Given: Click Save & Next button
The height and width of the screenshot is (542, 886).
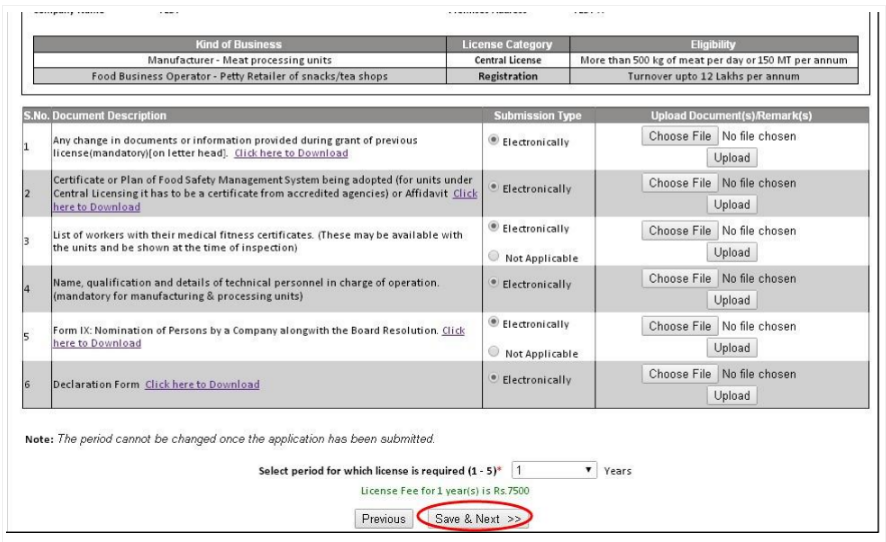Looking at the screenshot, I should (x=477, y=519).
